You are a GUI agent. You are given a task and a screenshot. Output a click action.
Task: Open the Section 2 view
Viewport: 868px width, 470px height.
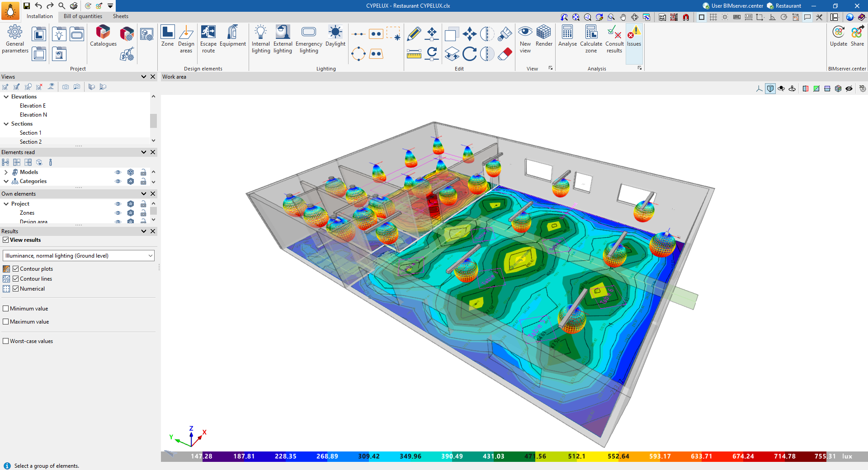click(x=31, y=142)
